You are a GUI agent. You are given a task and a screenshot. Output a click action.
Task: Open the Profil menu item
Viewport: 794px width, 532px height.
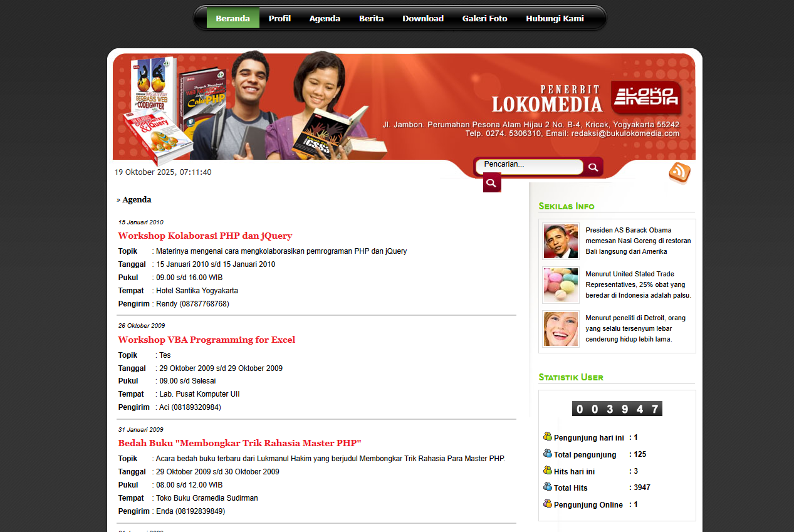tap(279, 18)
